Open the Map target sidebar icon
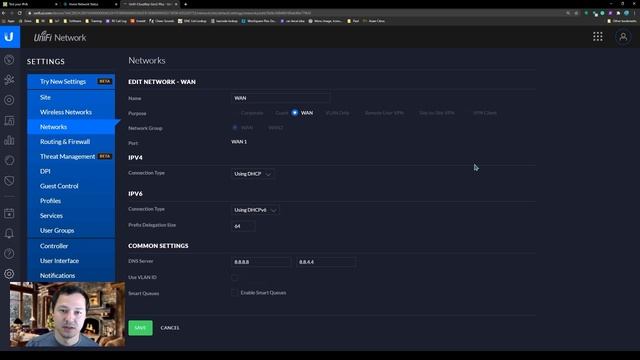640x360 pixels. tap(9, 100)
